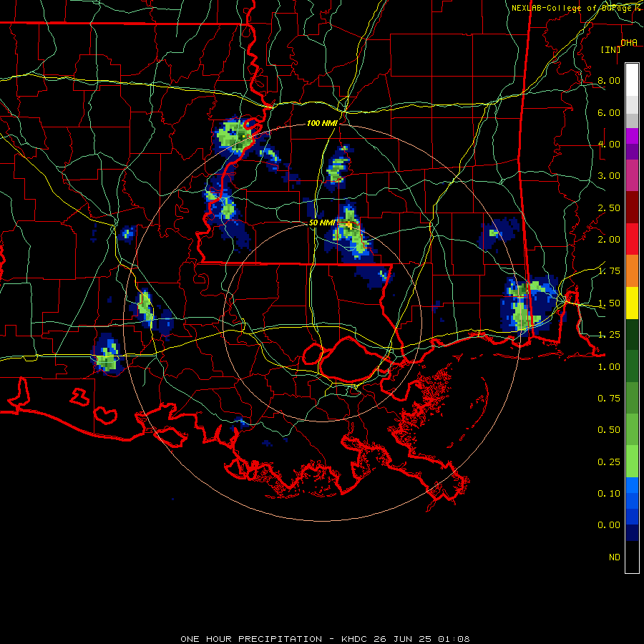
Task: Click the 0.50 legend value
Action: point(609,430)
